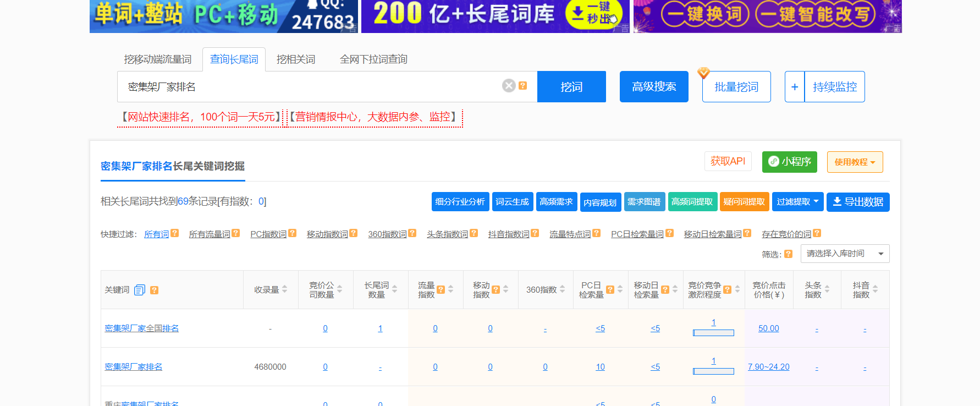980x406 pixels.
Task: Sort by 长尾词数量 column arrows
Action: [x=394, y=289]
